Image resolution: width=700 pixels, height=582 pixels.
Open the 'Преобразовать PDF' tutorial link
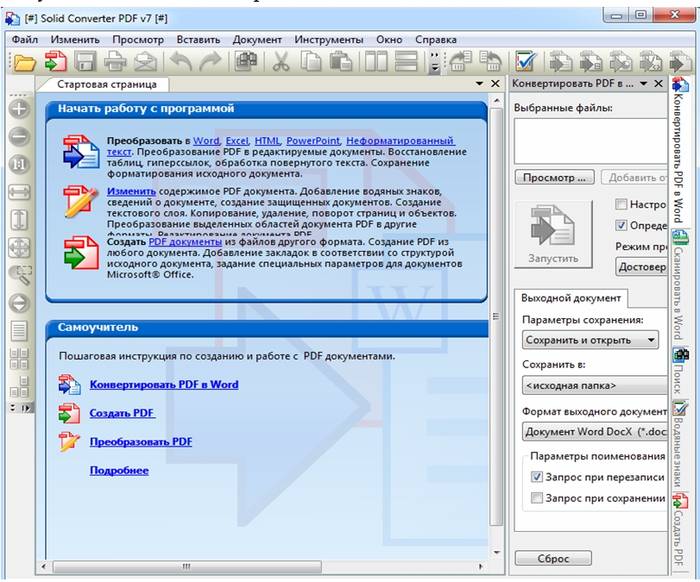pyautogui.click(x=141, y=441)
